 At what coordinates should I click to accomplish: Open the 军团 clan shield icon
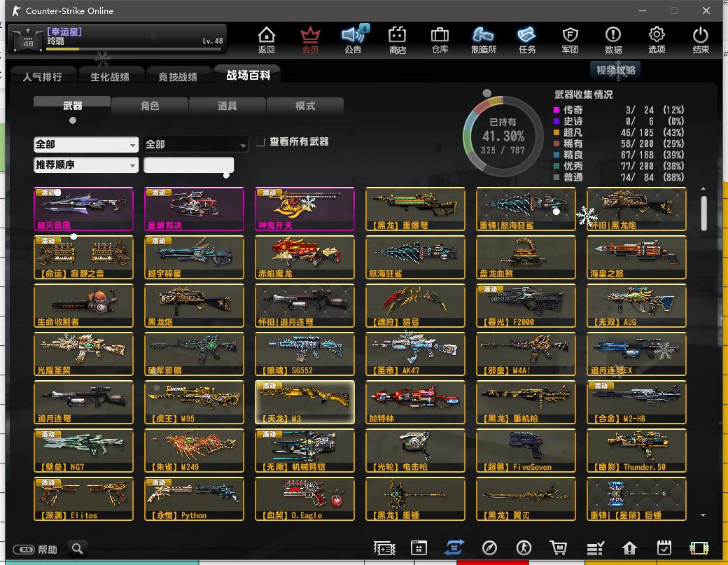click(570, 39)
